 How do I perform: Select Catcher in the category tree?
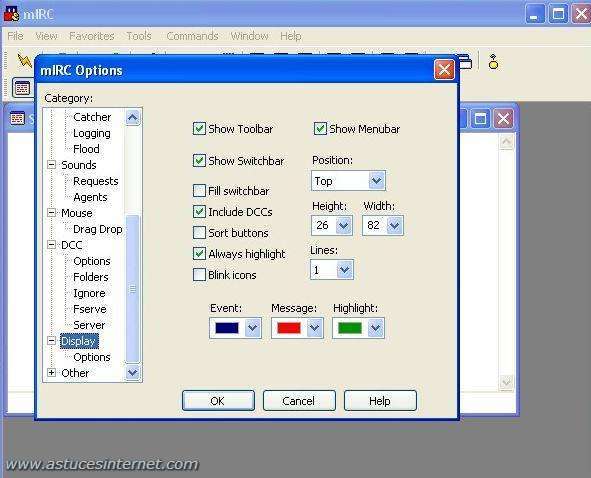(92, 117)
